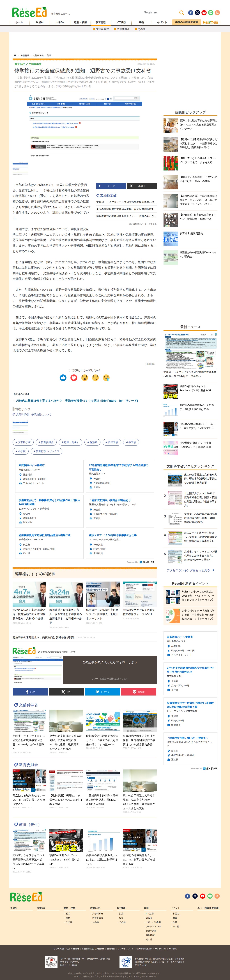
Task: Click the small thumbnail below the main image
Action: [x=20, y=169]
